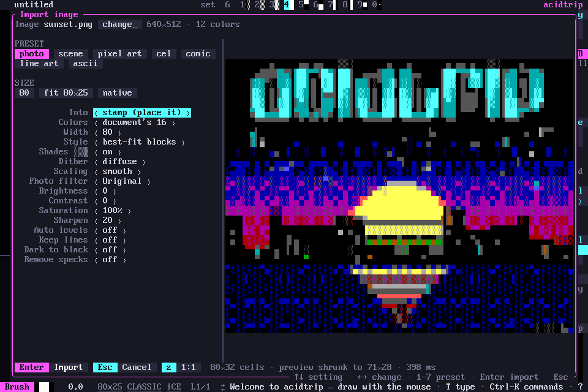Set size to fit 80×25
Image resolution: width=588 pixels, height=392 pixels.
click(x=66, y=92)
